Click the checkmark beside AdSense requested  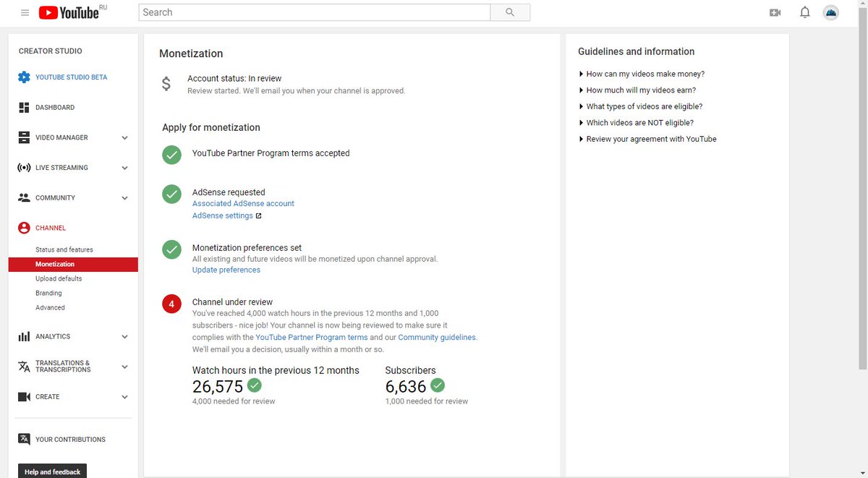point(171,194)
